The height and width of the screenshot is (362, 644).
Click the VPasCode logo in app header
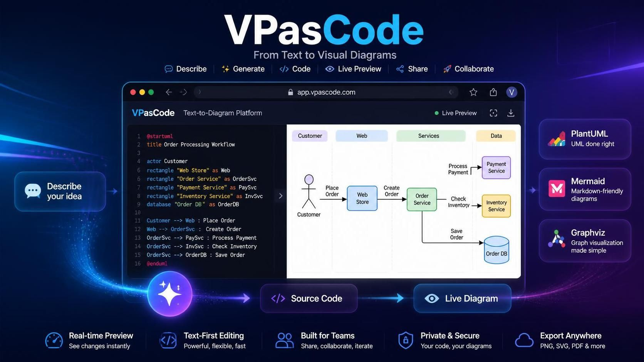tap(153, 113)
